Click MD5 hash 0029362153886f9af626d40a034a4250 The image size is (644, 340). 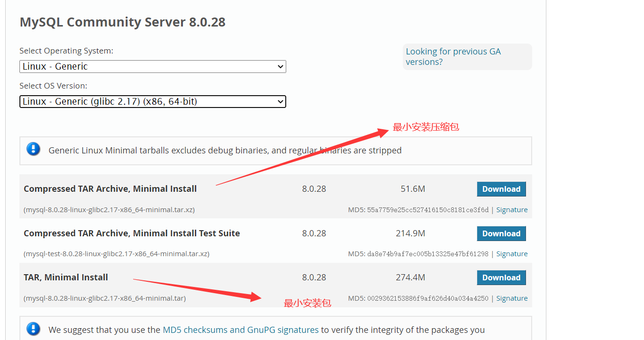pos(427,298)
